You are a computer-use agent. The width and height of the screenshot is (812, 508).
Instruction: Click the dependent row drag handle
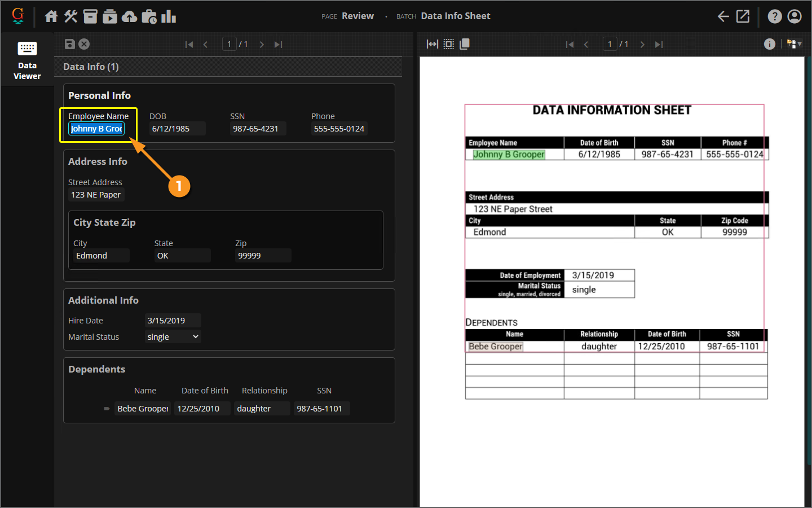107,409
